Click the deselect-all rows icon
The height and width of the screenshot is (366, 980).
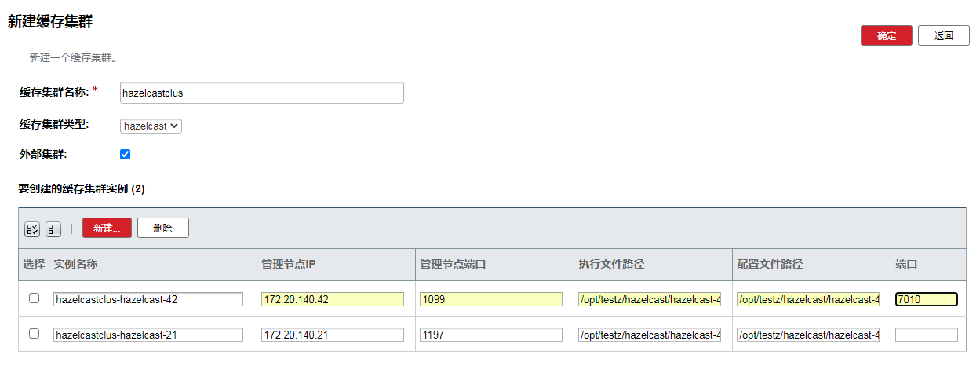(x=53, y=229)
